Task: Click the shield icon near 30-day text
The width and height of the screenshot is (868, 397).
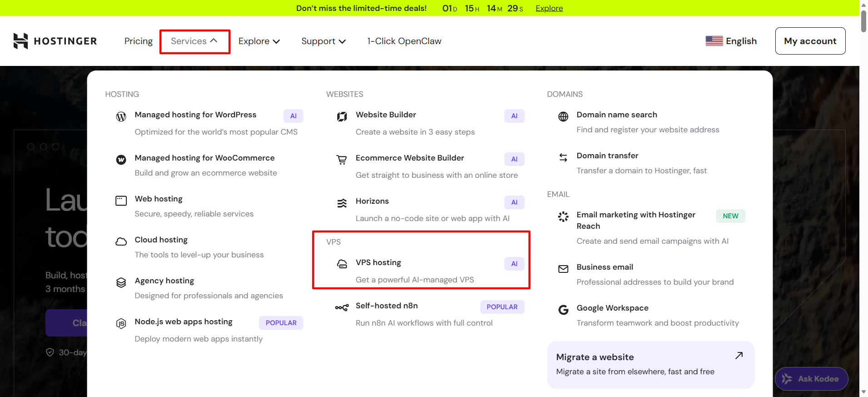Action: tap(50, 352)
